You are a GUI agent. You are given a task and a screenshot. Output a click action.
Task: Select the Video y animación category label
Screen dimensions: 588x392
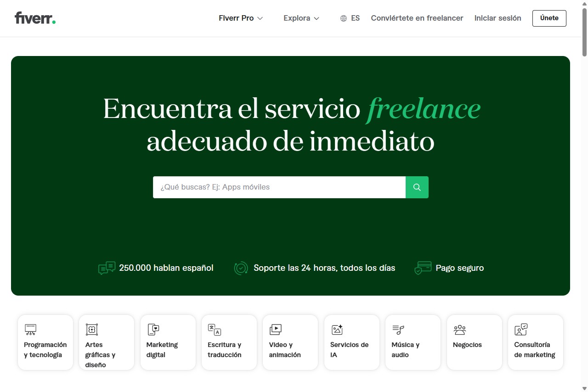(285, 350)
